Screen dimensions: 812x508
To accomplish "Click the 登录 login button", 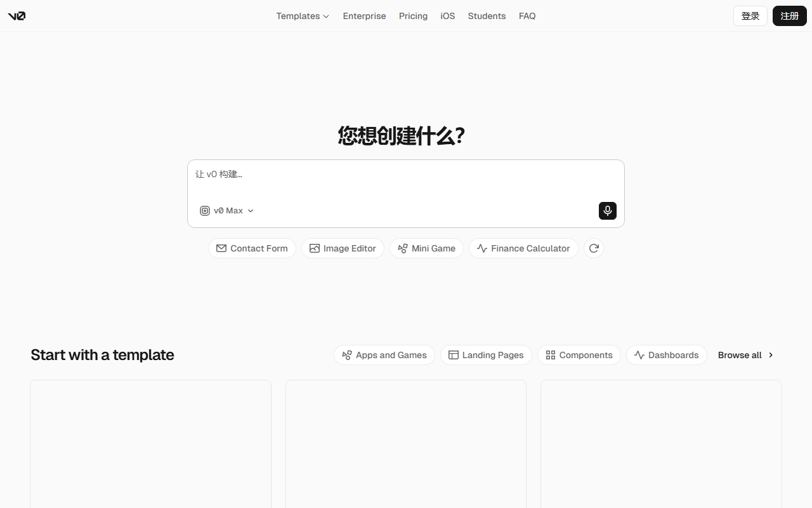I will click(x=750, y=16).
